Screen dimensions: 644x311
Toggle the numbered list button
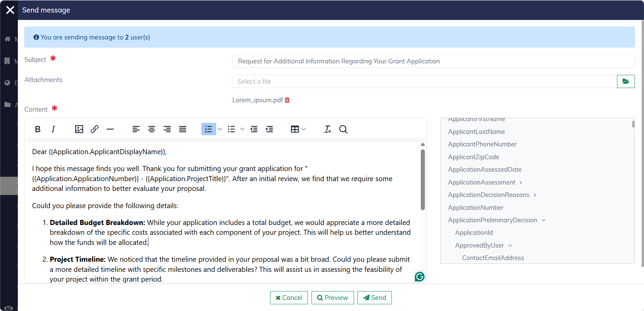208,129
